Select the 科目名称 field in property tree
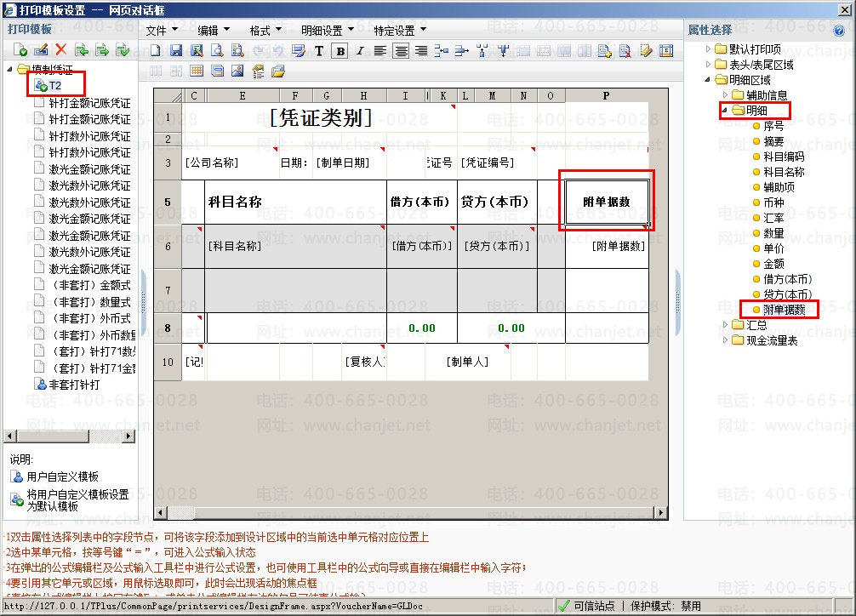 click(x=783, y=172)
